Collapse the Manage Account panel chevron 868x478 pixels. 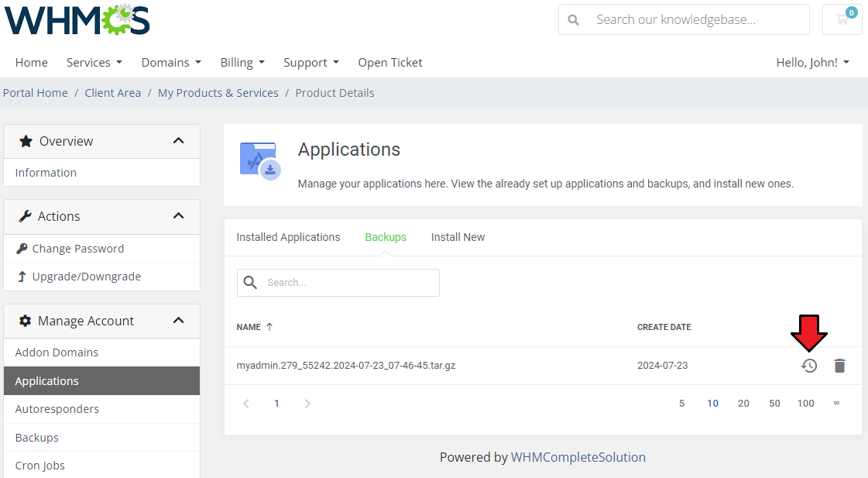[x=178, y=320]
